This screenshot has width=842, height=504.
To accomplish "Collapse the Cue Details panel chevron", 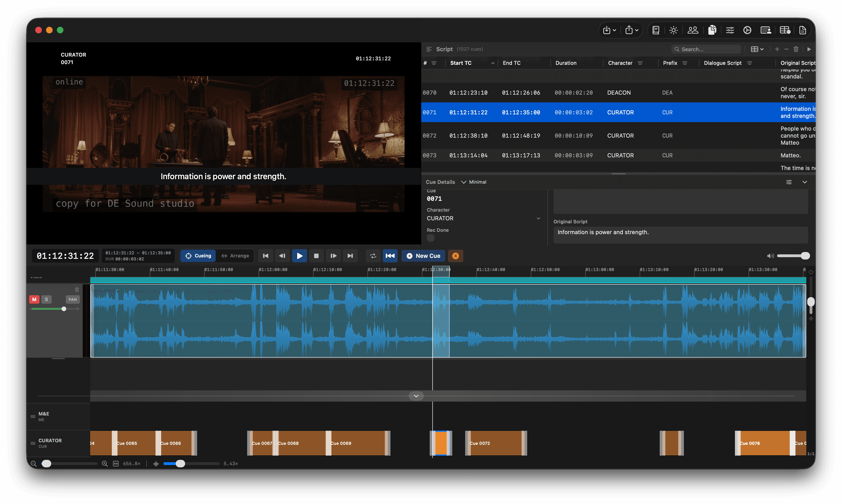I will (x=804, y=182).
